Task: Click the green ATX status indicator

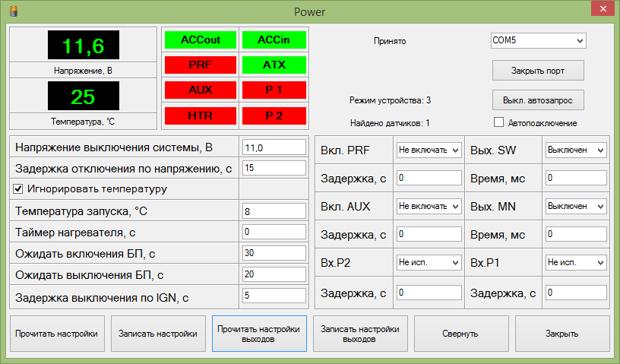Action: point(274,65)
